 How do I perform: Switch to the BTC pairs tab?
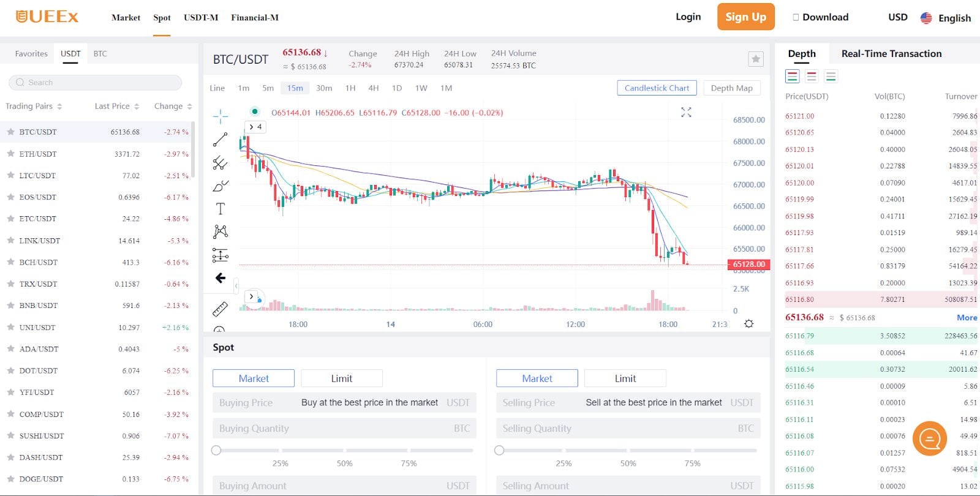tap(100, 54)
